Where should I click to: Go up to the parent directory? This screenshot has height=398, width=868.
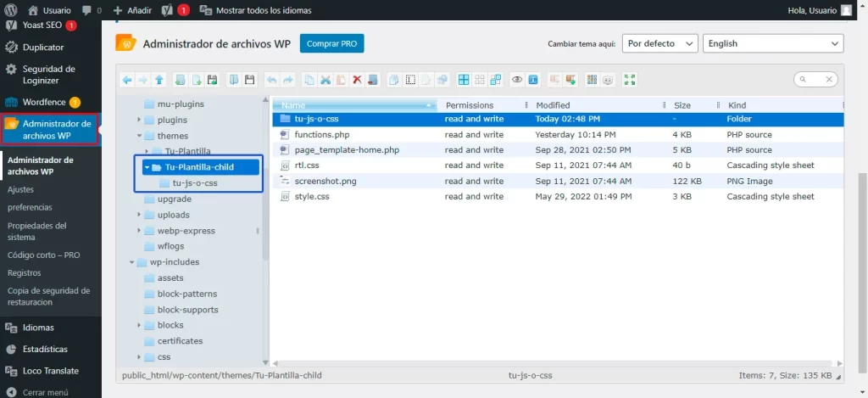coord(159,80)
